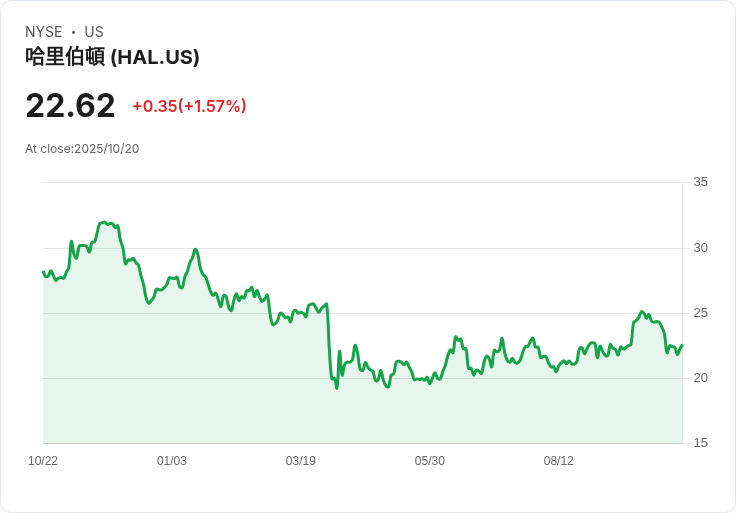Click the 01/03 date on the x-axis
This screenshot has width=736, height=513.
pyautogui.click(x=172, y=461)
